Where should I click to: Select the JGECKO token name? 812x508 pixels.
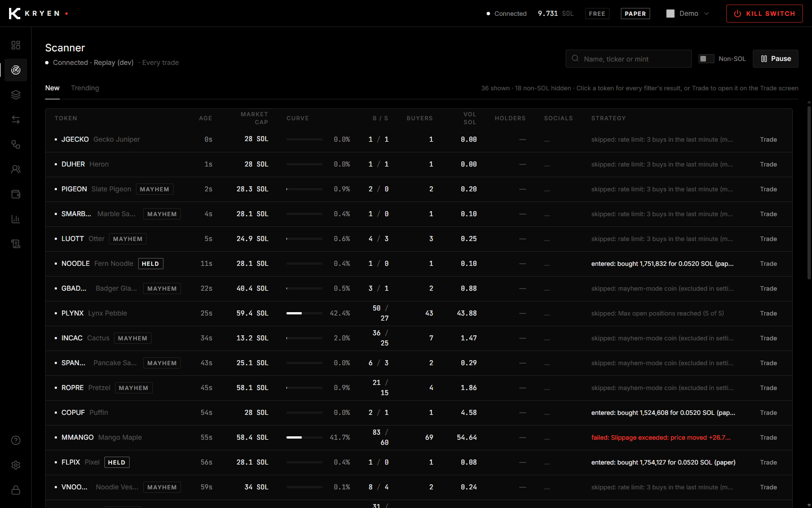pos(75,139)
